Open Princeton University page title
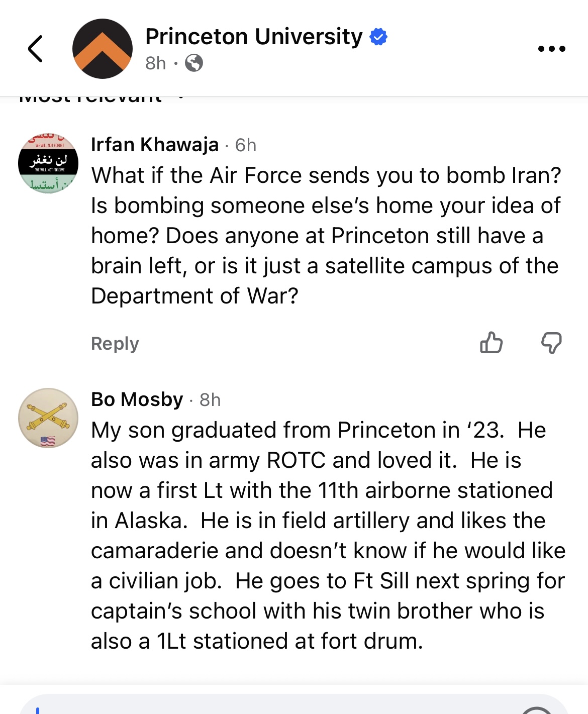 (254, 37)
